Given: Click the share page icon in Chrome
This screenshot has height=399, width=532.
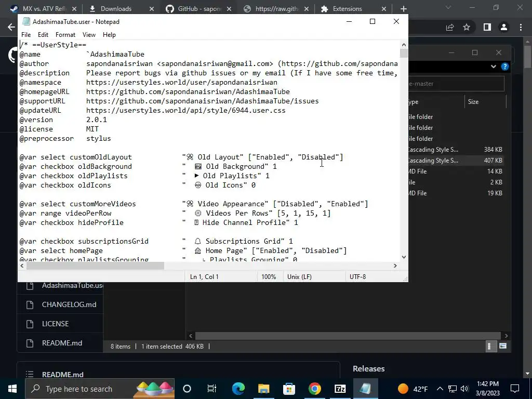Looking at the screenshot, I should tap(450, 27).
